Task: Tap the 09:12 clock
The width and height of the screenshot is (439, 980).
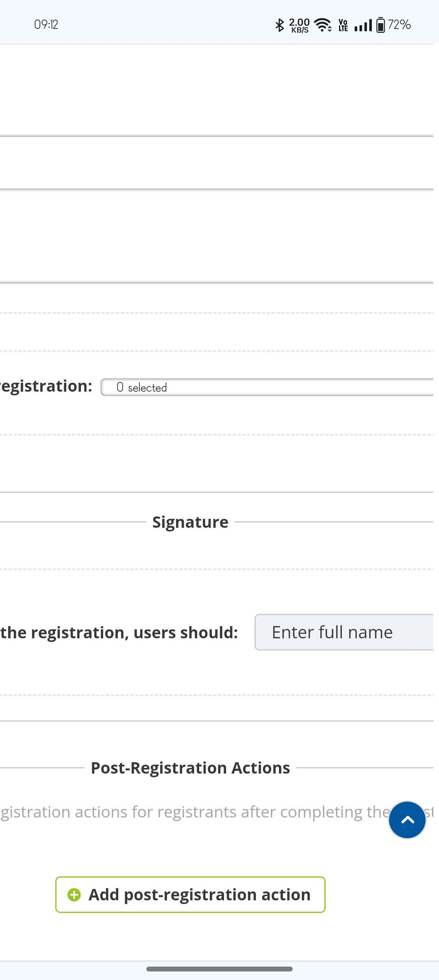Action: tap(46, 25)
